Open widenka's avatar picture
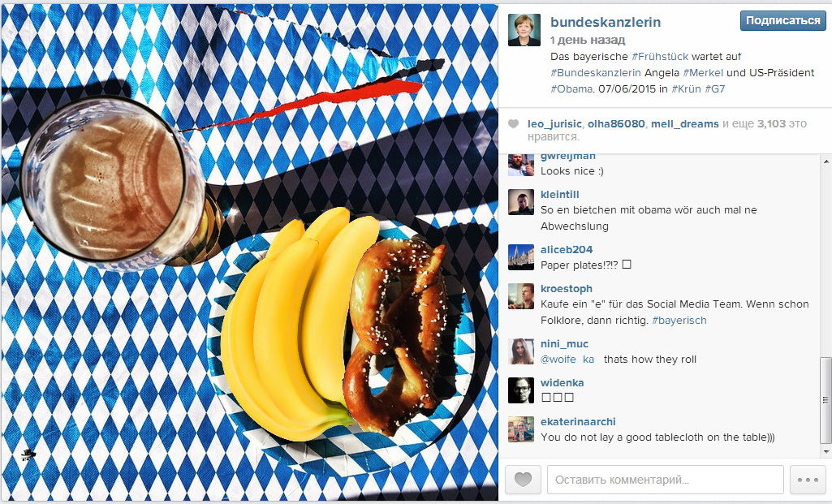Screen dimensions: 832x504 click(521, 390)
